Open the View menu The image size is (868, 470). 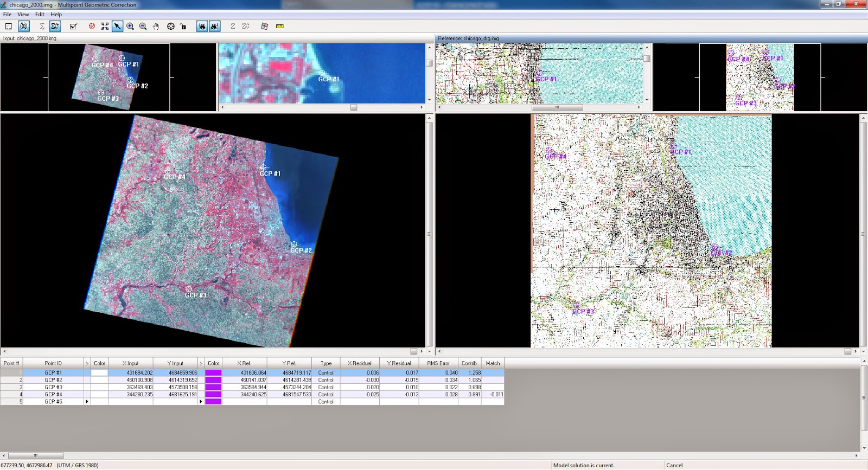tap(23, 15)
